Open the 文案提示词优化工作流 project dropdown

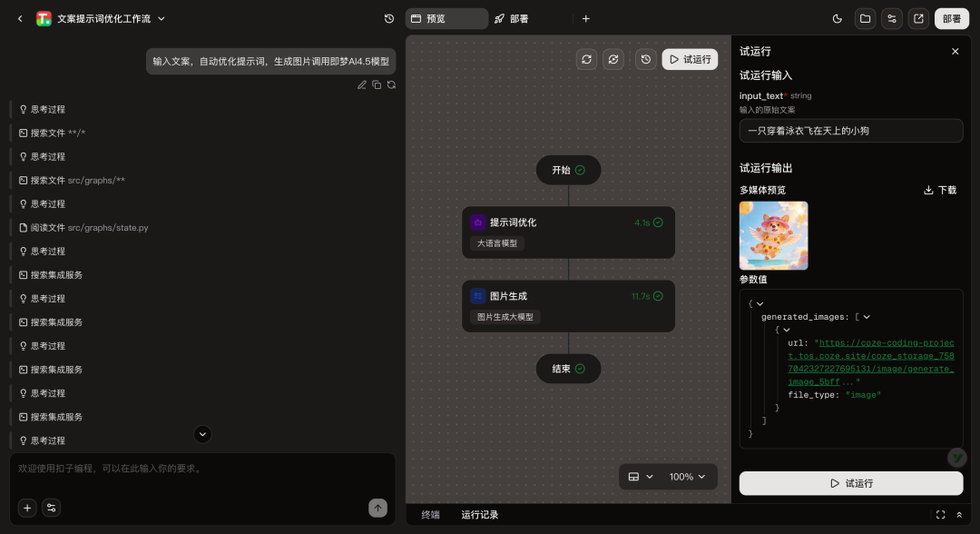pyautogui.click(x=162, y=18)
